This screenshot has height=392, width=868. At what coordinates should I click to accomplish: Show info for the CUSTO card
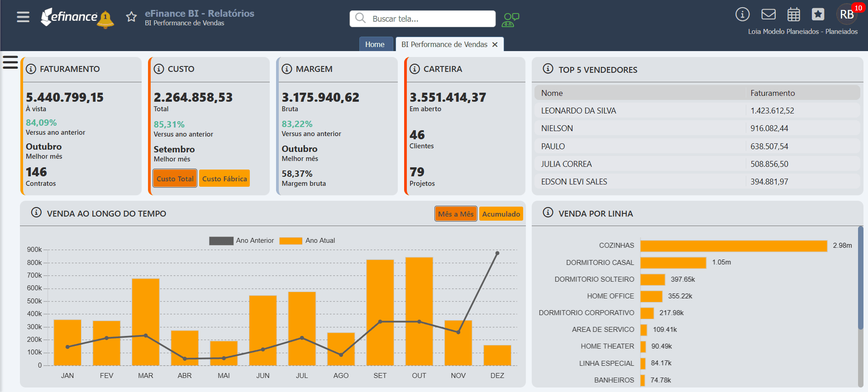(159, 69)
